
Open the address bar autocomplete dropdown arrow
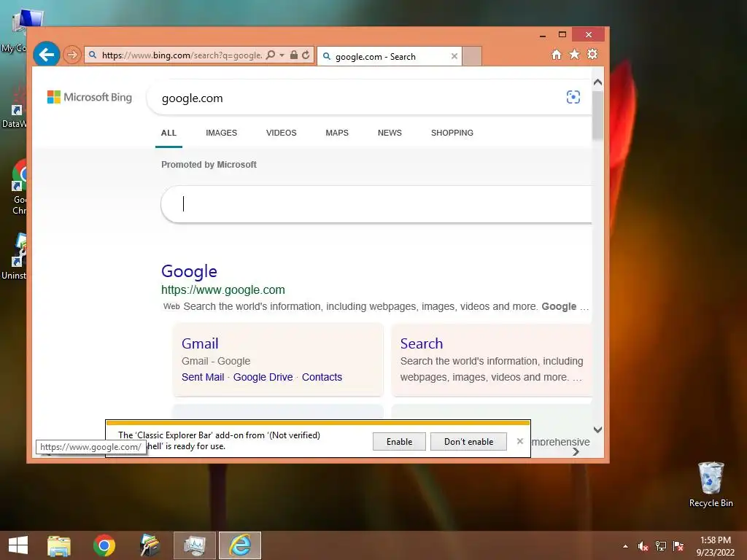282,55
